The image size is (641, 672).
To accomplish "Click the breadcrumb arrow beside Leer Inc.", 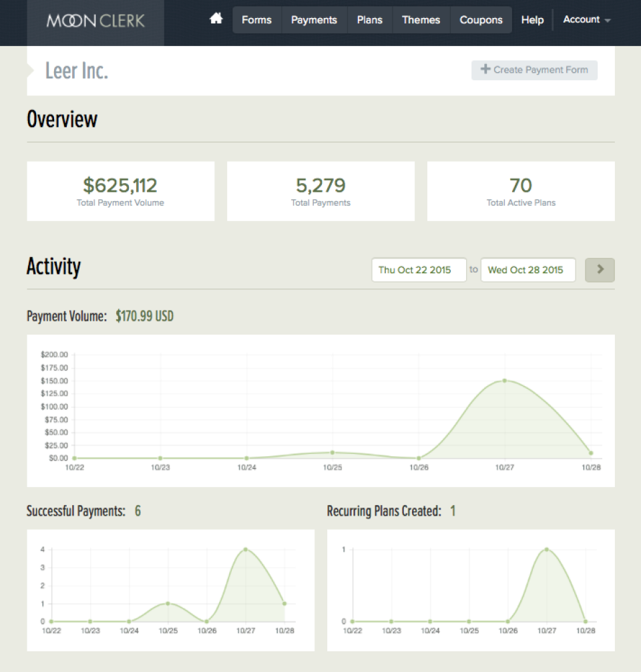I will 29,69.
